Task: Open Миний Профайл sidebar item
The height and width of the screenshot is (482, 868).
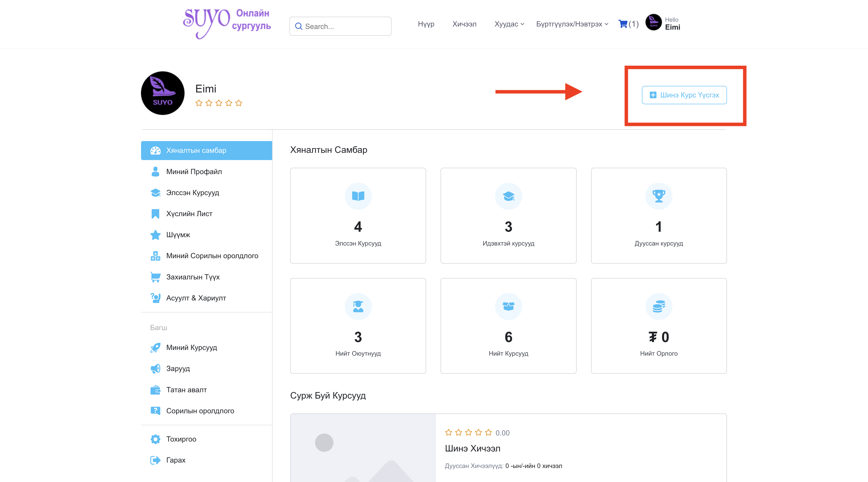Action: (206, 172)
